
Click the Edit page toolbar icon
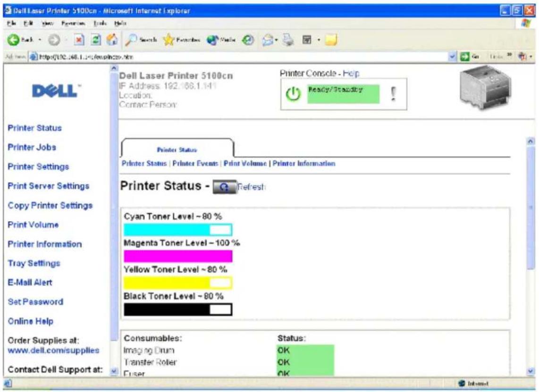tap(307, 40)
